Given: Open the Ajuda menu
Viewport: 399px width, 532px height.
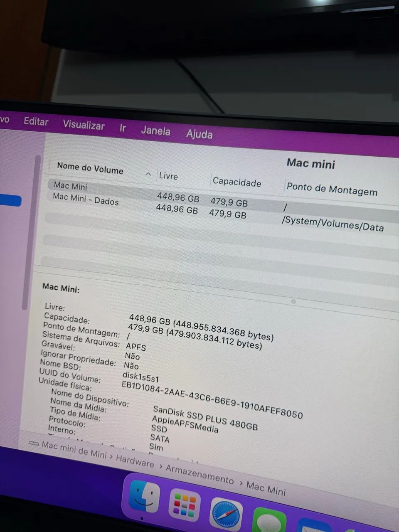Looking at the screenshot, I should tap(199, 134).
